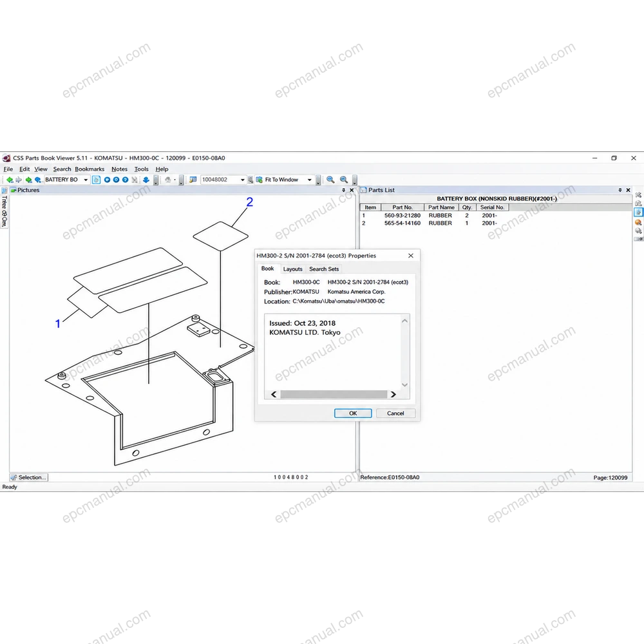
Task: Close the Parts List panel
Action: point(628,190)
